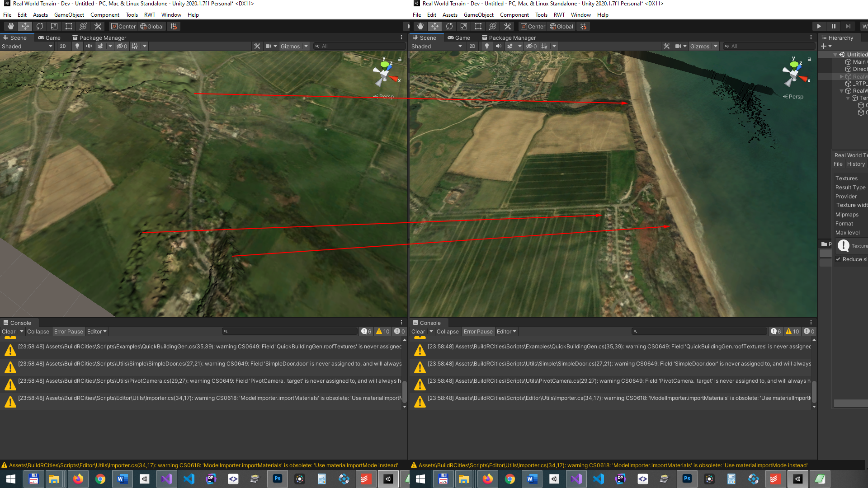
Task: Open Editor dropdown in left Console
Action: coord(97,332)
